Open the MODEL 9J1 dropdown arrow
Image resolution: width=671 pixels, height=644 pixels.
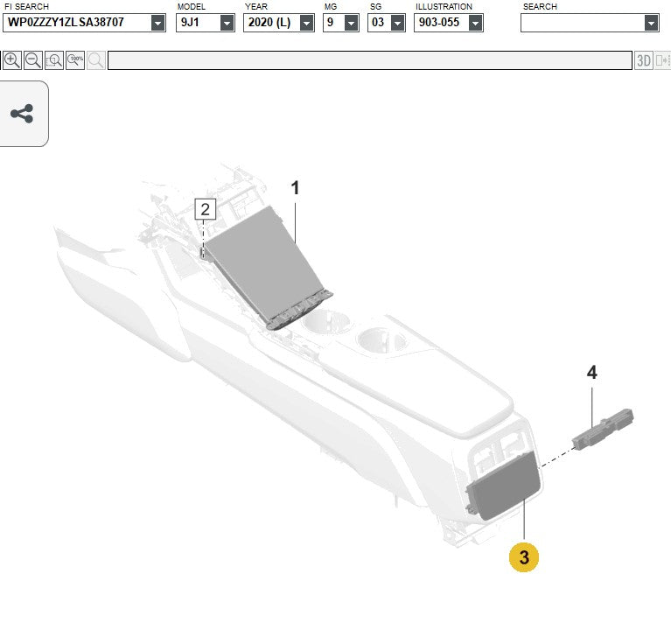coord(227,23)
